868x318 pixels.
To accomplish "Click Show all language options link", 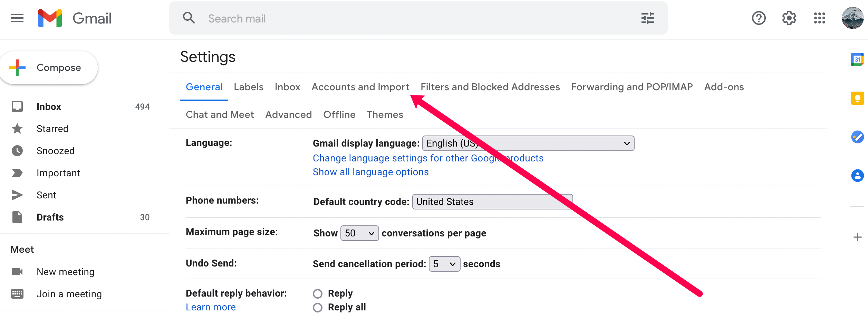I will tap(370, 172).
